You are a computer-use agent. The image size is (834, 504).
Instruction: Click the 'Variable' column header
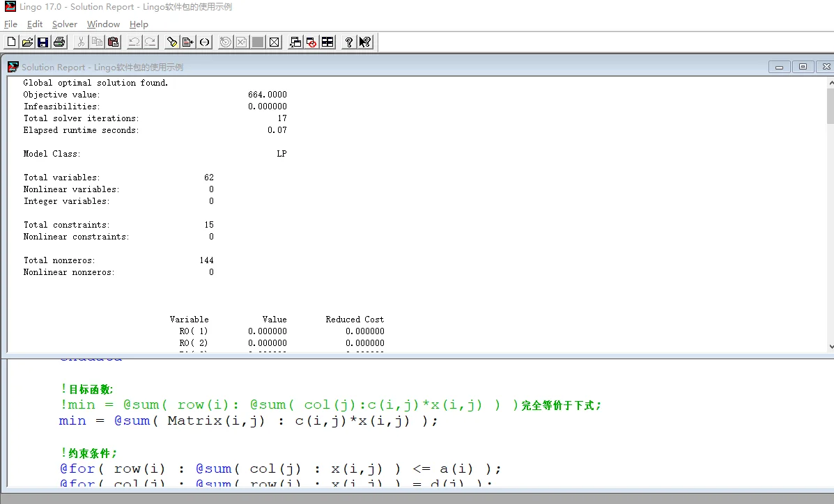(x=190, y=320)
